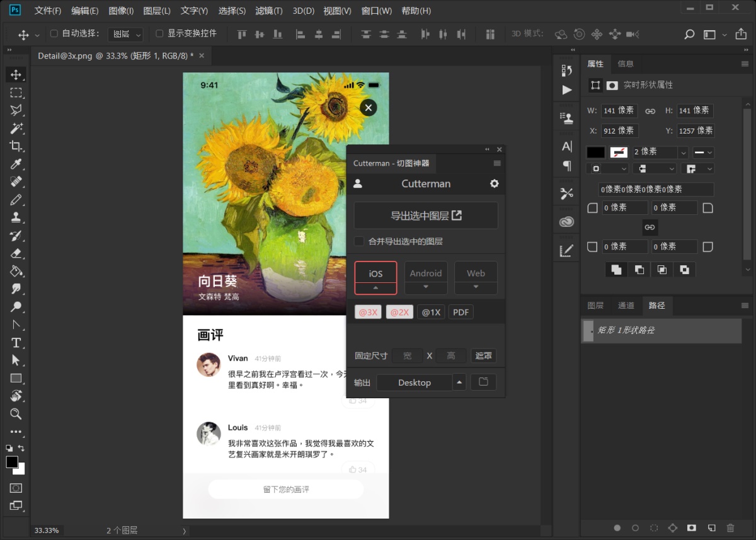Viewport: 756px width, 540px height.
Task: Enable 显示变换控件 checkbox
Action: click(x=159, y=33)
